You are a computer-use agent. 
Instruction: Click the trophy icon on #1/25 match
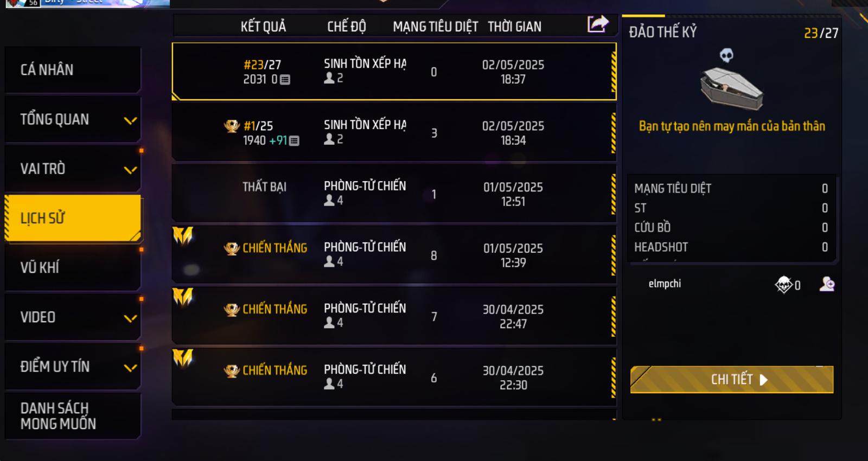[x=232, y=126]
